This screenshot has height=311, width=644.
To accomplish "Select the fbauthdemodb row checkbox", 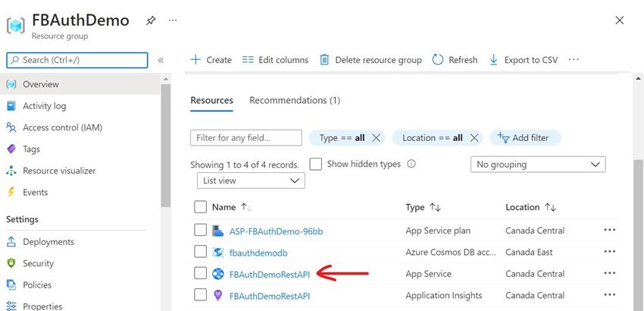I will pyautogui.click(x=200, y=252).
